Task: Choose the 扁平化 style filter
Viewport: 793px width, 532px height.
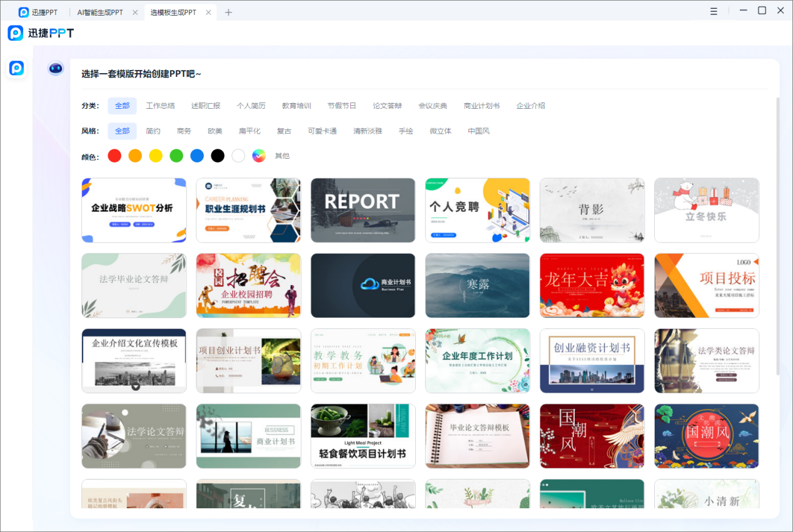Action: point(250,131)
